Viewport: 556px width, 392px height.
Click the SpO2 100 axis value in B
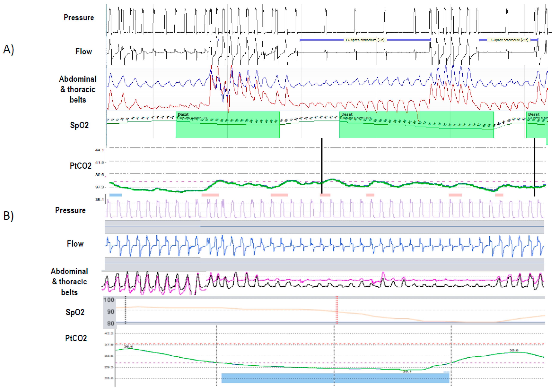pyautogui.click(x=109, y=300)
